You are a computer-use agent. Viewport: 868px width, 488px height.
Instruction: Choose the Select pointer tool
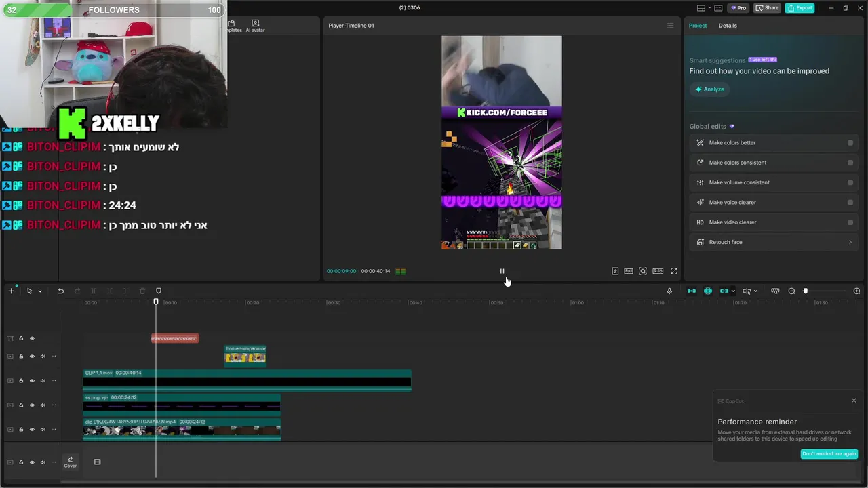(x=29, y=291)
